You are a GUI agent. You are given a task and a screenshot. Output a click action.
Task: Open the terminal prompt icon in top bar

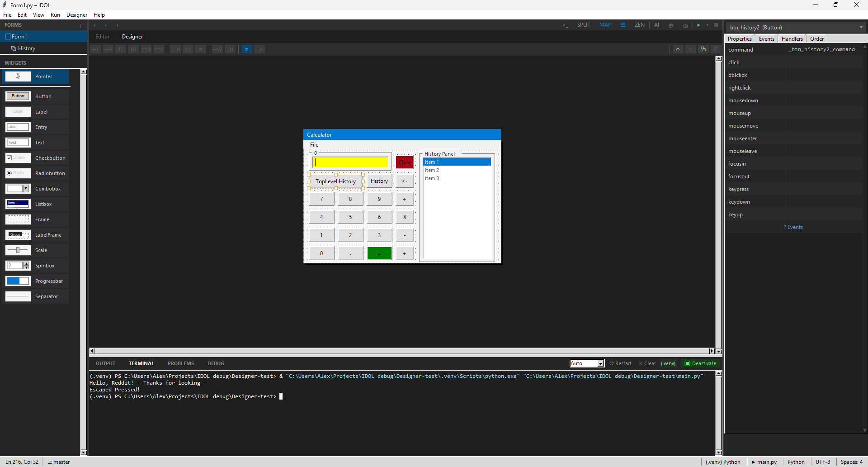[565, 25]
